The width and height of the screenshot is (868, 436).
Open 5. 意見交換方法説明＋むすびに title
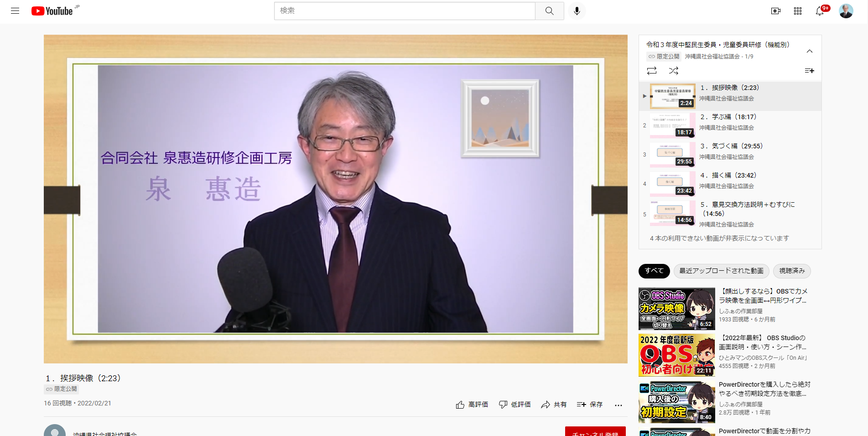pos(748,209)
